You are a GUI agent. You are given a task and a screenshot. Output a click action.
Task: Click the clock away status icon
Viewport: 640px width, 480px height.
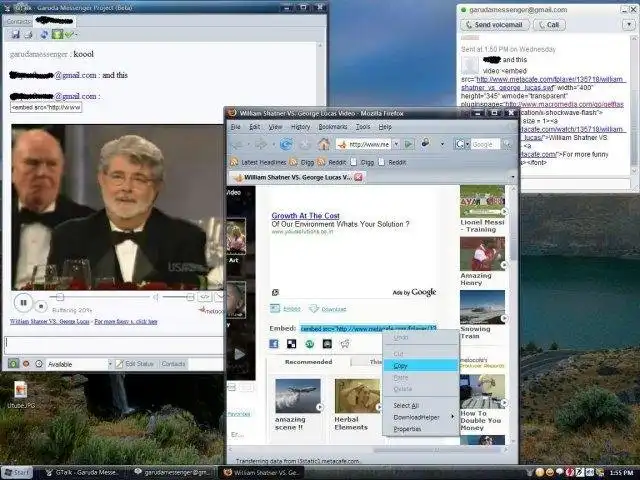(39, 363)
